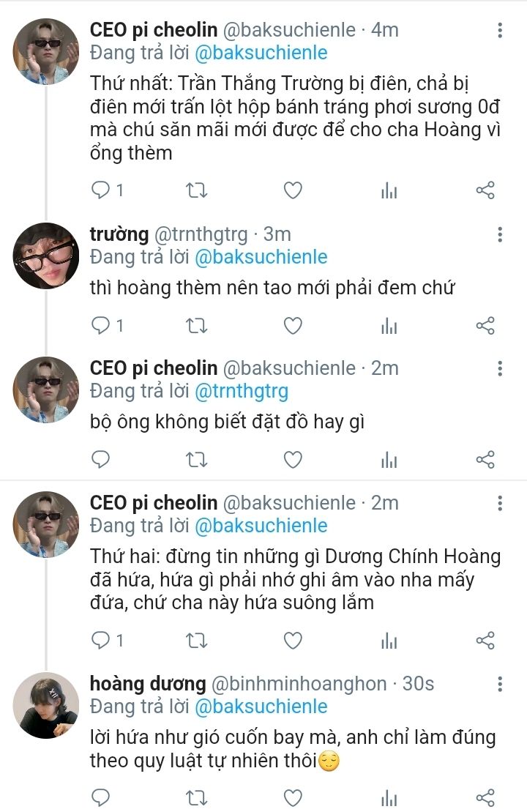Share the 'bộ ông không biết' tweet
The image size is (527, 812).
pyautogui.click(x=485, y=460)
